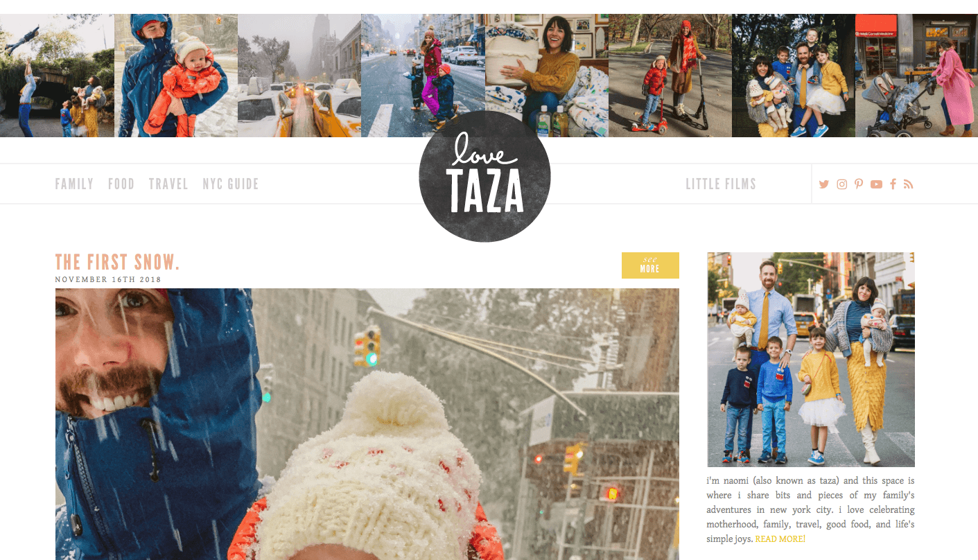Click the Love Taza circular logo

point(485,176)
